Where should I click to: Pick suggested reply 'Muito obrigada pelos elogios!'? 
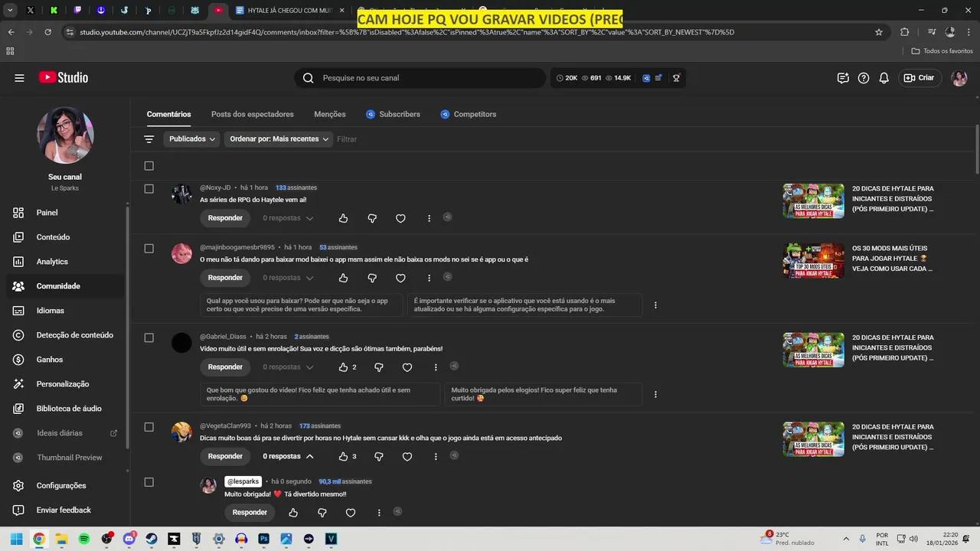[544, 395]
